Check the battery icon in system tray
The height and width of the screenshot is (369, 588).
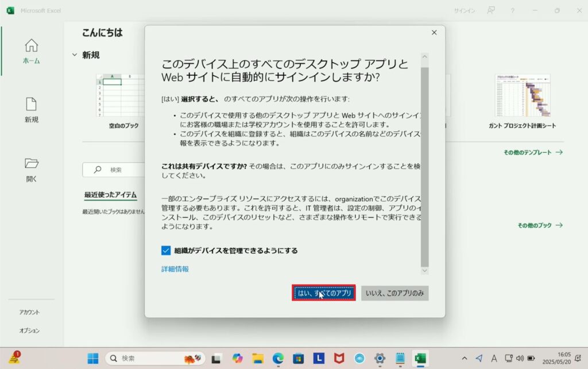(531, 359)
